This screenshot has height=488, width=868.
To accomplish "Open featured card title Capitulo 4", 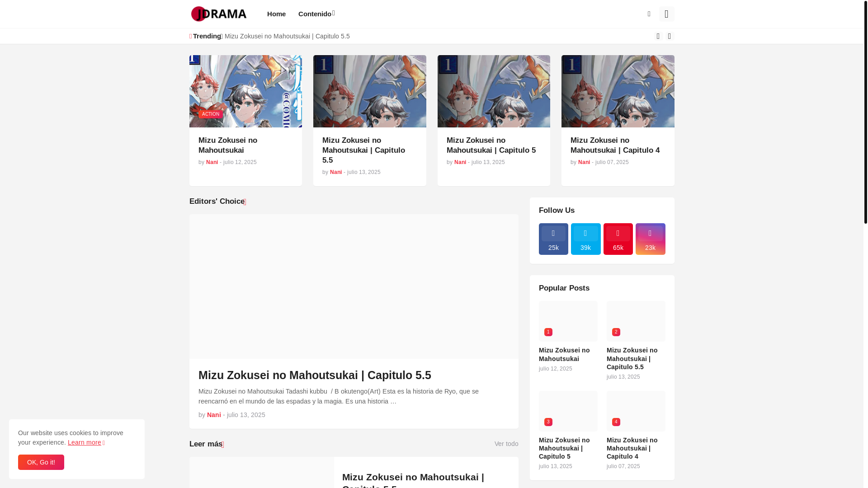I will tap(615, 145).
